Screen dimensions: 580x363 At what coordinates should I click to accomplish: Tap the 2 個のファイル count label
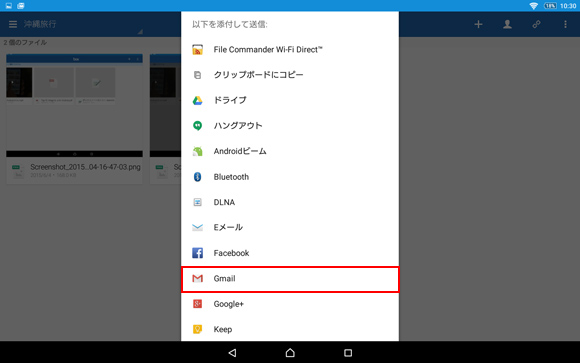click(x=25, y=43)
